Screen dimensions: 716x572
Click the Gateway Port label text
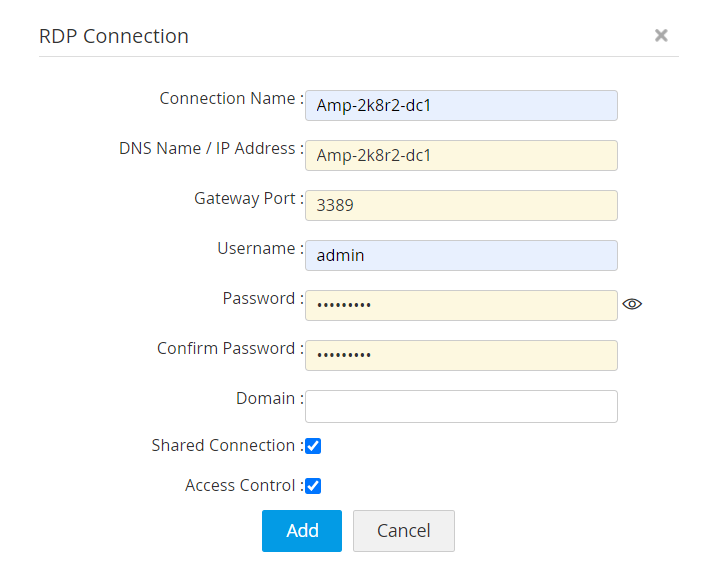(245, 199)
